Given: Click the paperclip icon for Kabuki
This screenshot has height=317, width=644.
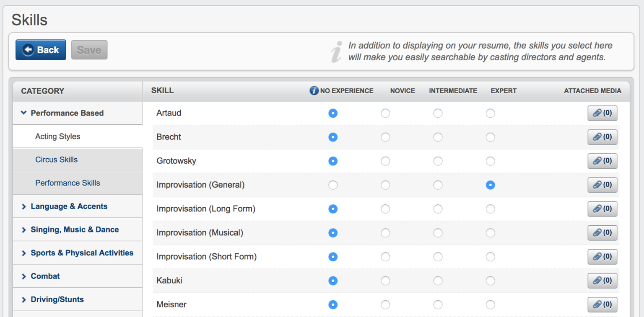Looking at the screenshot, I should [x=602, y=281].
